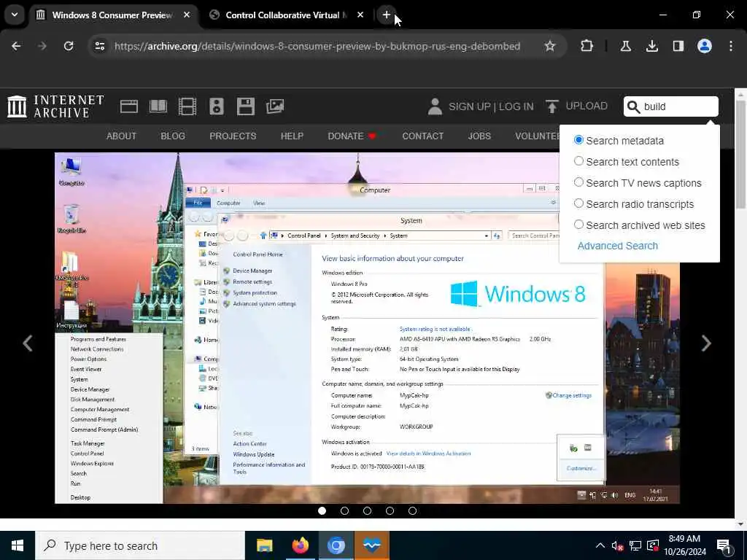Open the browser extensions puzzle icon
Image resolution: width=747 pixels, height=560 pixels.
coord(587,46)
